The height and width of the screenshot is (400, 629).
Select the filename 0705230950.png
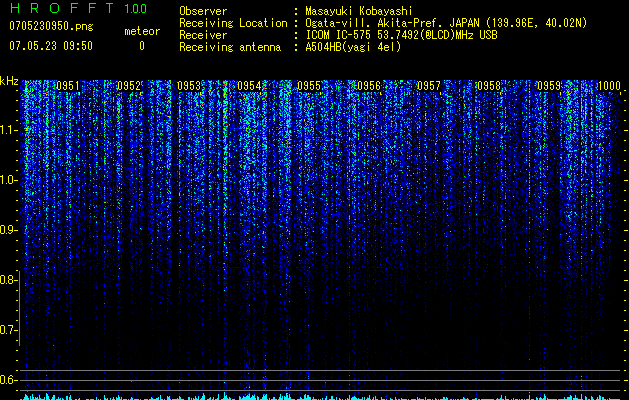(51, 26)
